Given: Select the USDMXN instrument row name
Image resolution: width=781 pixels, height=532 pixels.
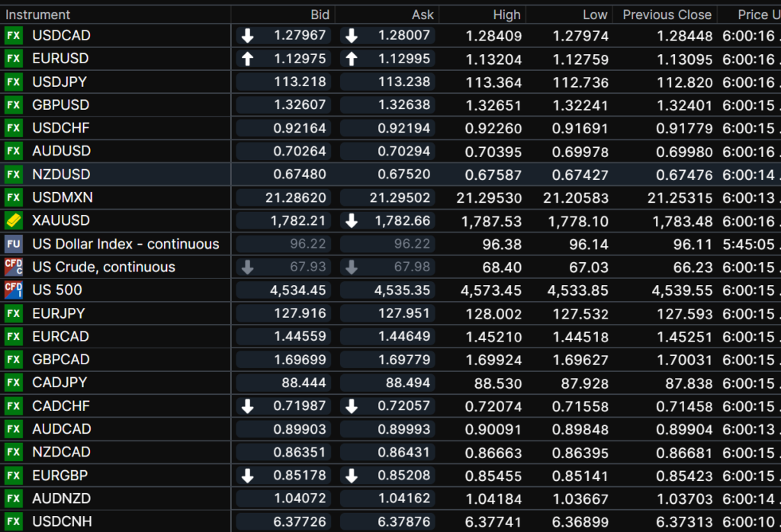Looking at the screenshot, I should pyautogui.click(x=63, y=197).
